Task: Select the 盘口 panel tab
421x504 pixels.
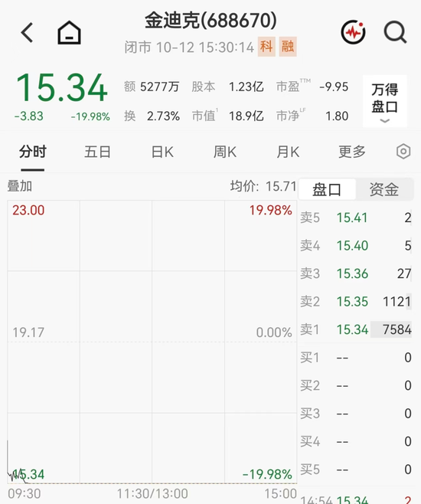Action: [x=327, y=189]
